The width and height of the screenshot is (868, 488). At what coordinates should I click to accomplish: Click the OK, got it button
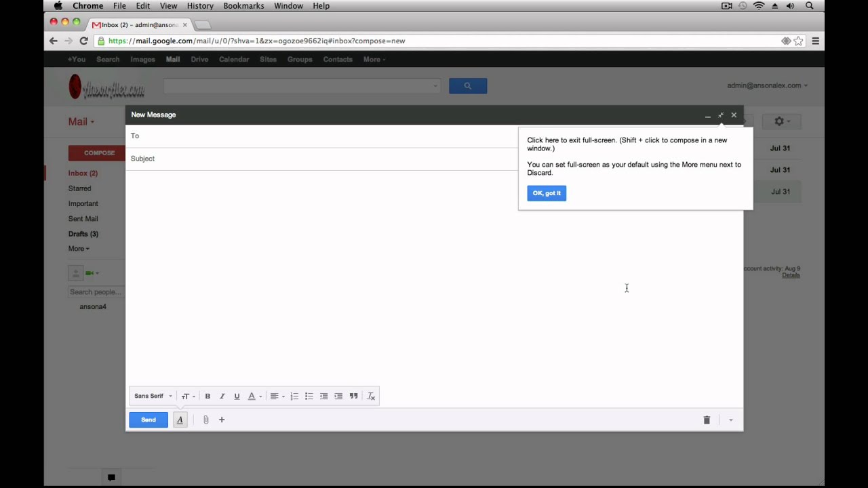tap(547, 193)
